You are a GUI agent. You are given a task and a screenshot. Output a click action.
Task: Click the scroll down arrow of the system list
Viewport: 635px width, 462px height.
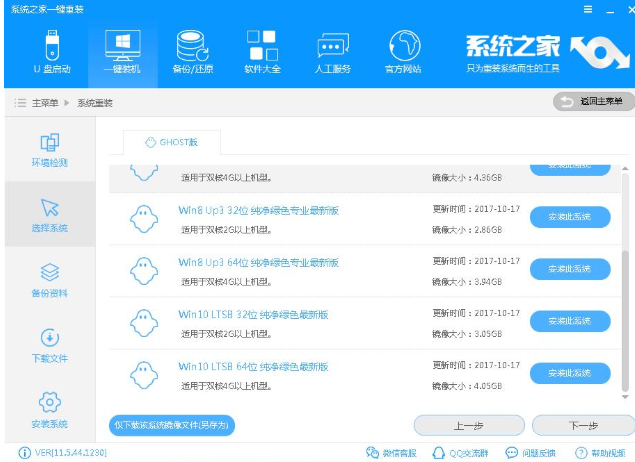pos(625,397)
